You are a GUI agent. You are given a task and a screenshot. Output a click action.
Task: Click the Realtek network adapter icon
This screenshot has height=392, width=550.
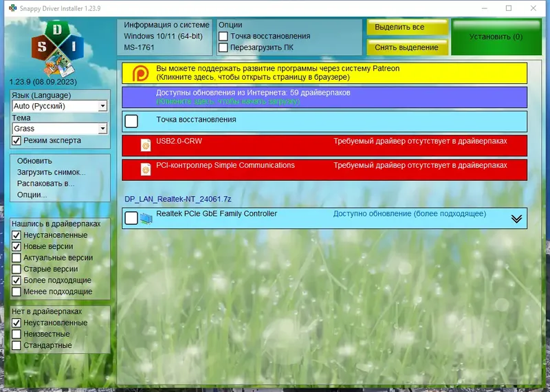click(x=146, y=218)
